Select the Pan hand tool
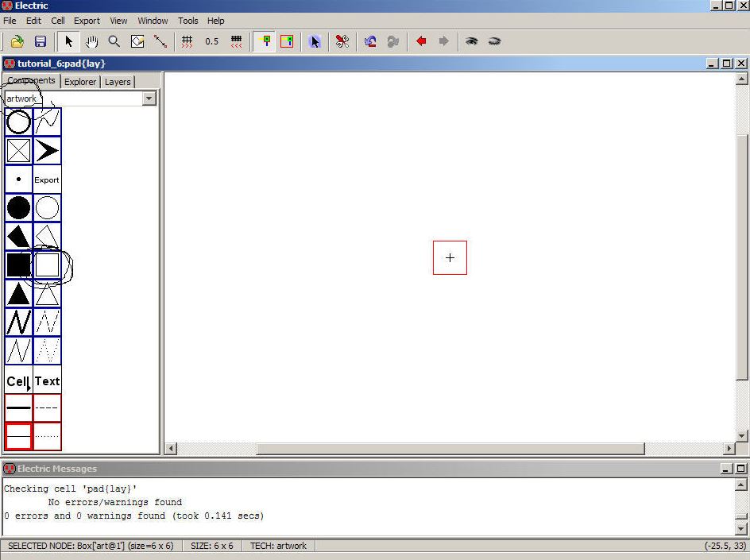The width and height of the screenshot is (750, 560). pyautogui.click(x=91, y=41)
